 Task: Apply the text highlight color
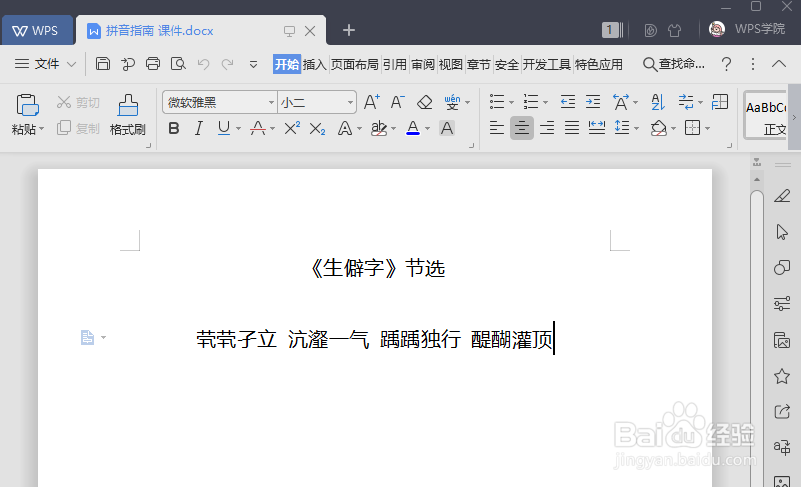(x=379, y=128)
